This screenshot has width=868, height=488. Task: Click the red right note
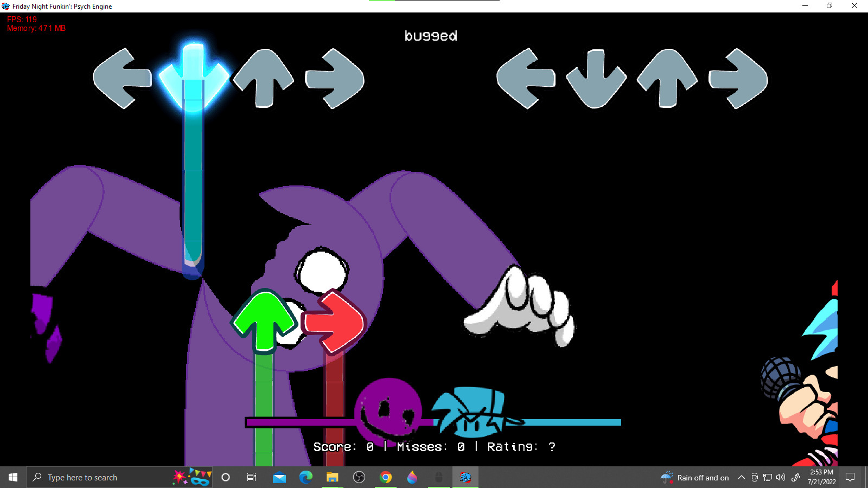[x=333, y=322]
